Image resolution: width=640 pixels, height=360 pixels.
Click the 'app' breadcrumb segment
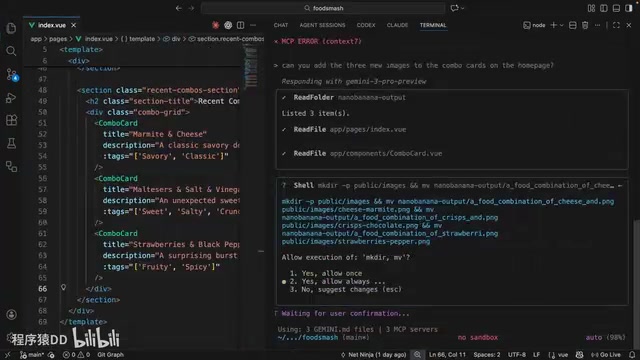coord(36,39)
